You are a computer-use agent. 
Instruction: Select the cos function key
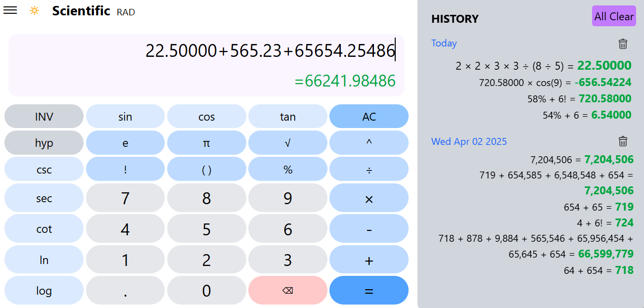206,116
